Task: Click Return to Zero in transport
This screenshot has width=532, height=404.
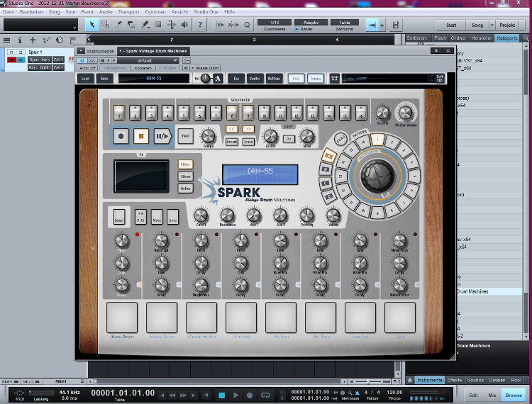Action: pos(206,395)
